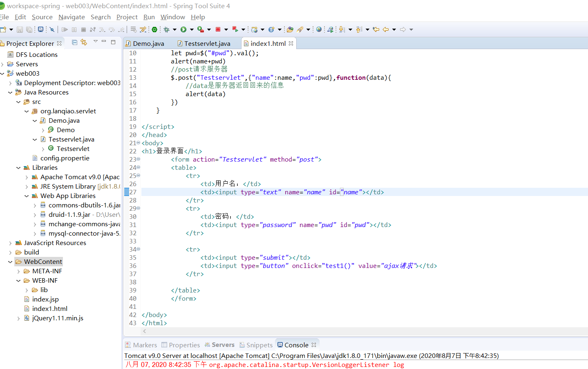Switch to the Properties tab
This screenshot has height=369, width=588.
tap(181, 345)
